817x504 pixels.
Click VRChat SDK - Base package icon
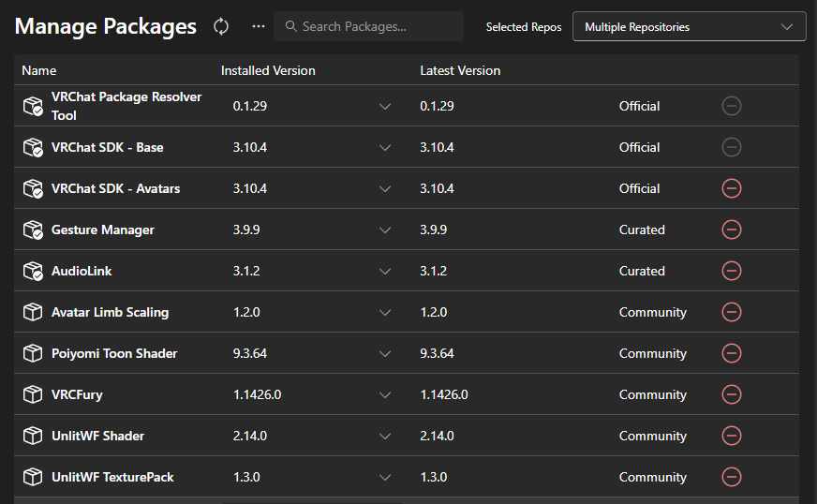33,147
